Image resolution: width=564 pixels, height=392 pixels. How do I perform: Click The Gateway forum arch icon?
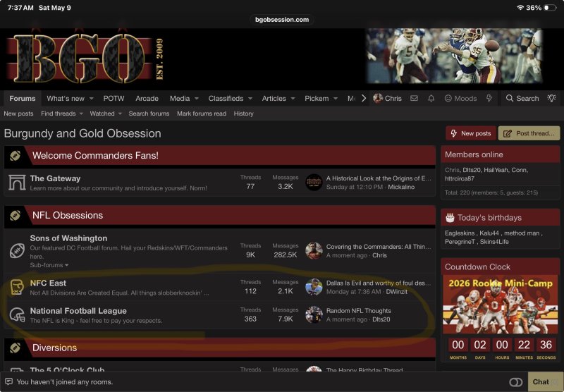(x=17, y=183)
